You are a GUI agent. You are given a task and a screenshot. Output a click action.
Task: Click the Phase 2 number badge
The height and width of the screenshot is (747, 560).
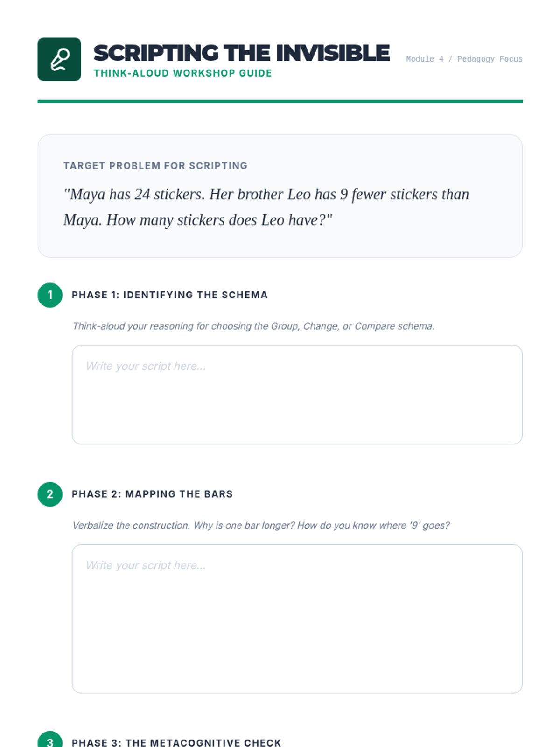(x=50, y=494)
